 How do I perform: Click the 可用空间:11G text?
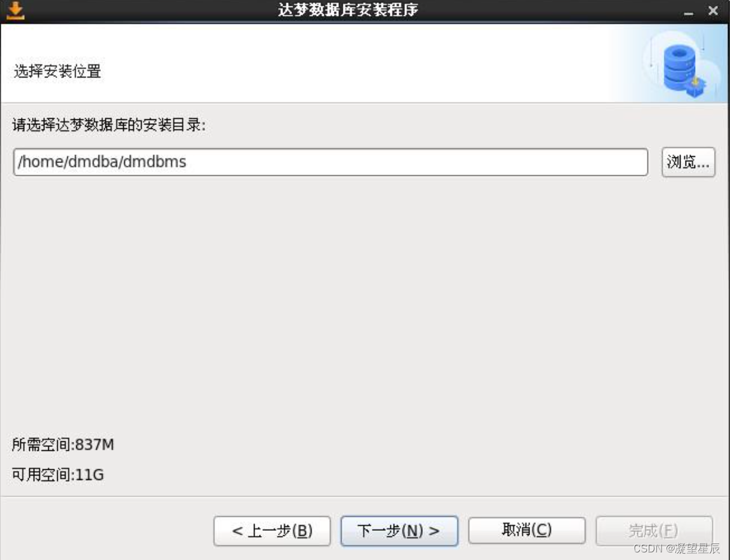pyautogui.click(x=58, y=475)
